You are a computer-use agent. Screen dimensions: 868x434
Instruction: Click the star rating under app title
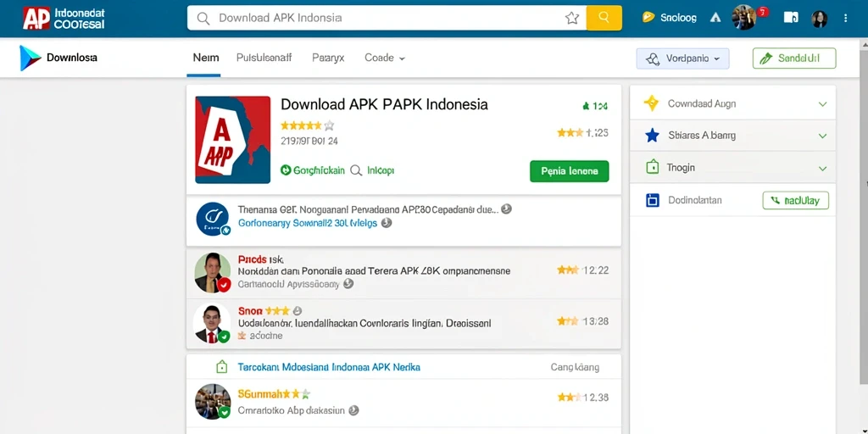point(307,125)
